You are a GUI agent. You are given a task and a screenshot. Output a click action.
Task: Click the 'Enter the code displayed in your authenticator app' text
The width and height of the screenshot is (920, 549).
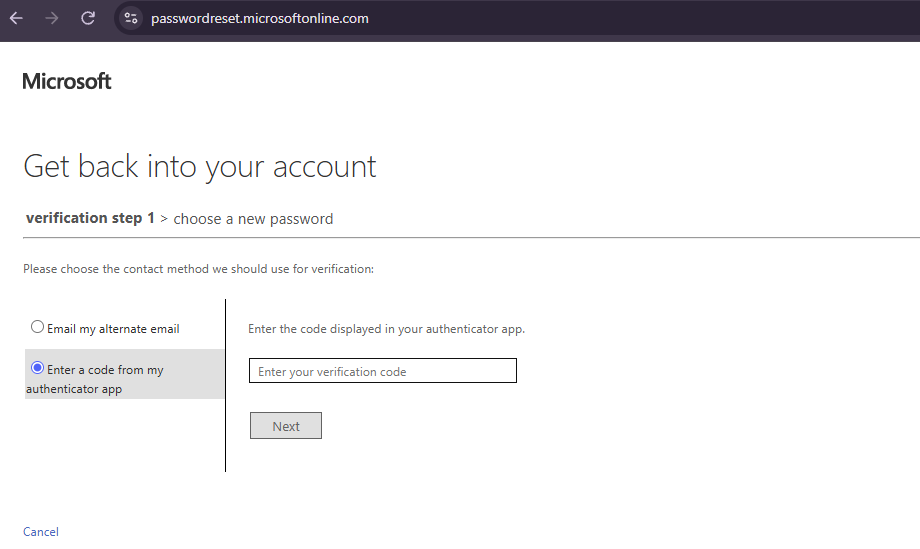387,329
